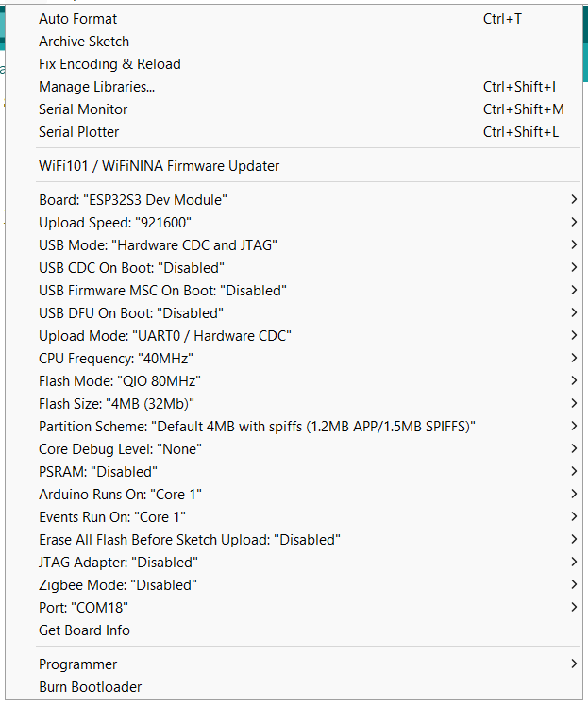Viewport: 588px width, 706px height.
Task: Expand the PSRAM Disabled setting
Action: click(98, 472)
